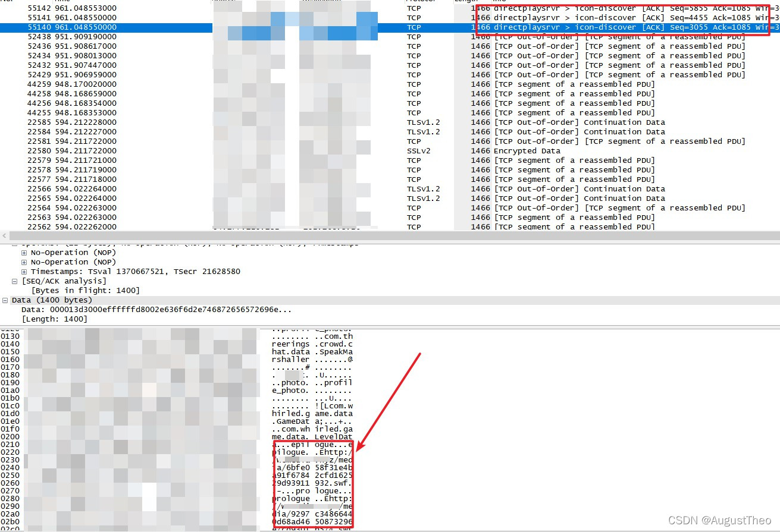Screen dimensions: 780x532
Task: Click Timestamps TSval 1370667521 text
Action: 136,272
